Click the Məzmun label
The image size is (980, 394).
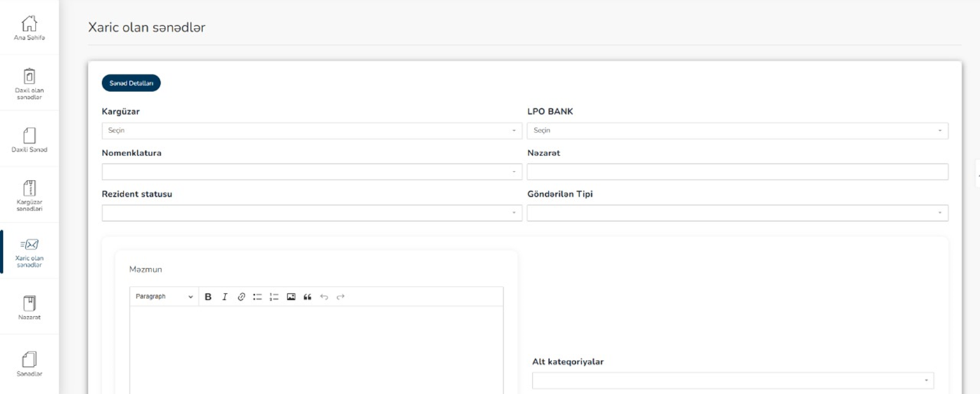click(146, 269)
